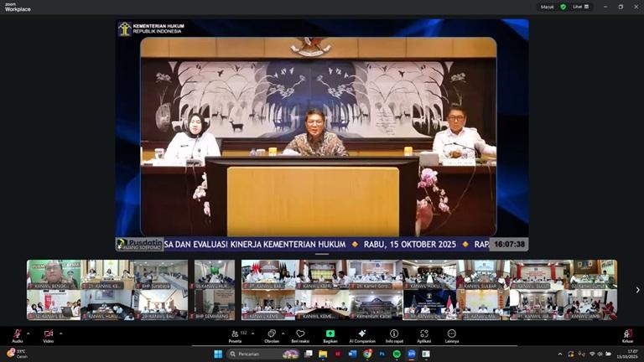Open File Explorer from the taskbar
Screen dimensions: 644x362
(323, 354)
